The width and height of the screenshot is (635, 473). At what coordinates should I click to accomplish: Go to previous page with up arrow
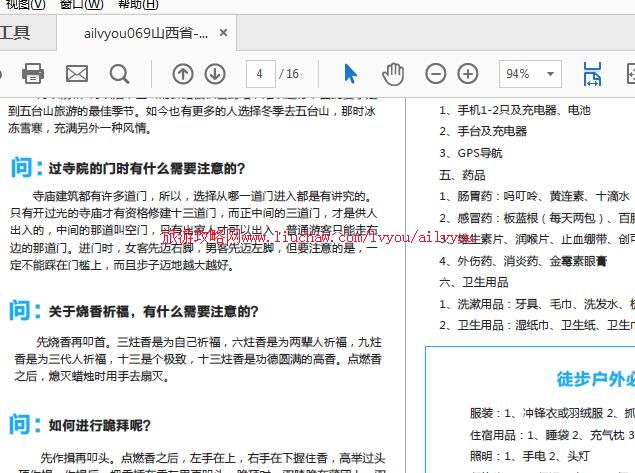[x=183, y=73]
